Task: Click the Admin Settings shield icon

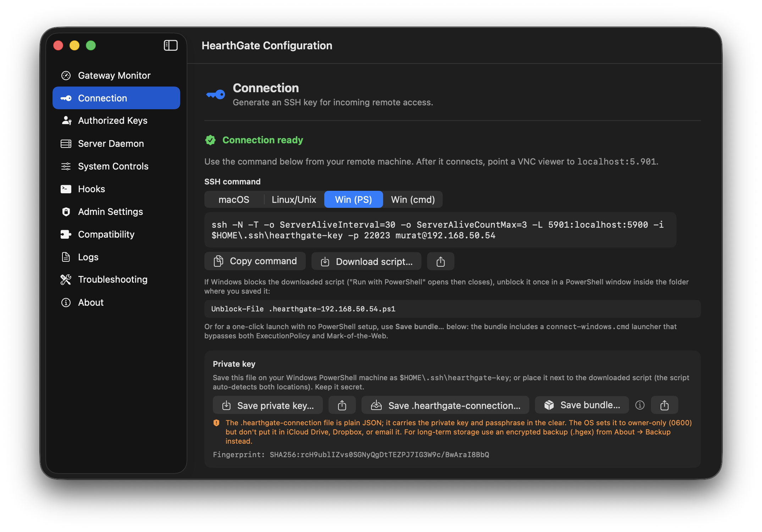Action: coord(66,211)
